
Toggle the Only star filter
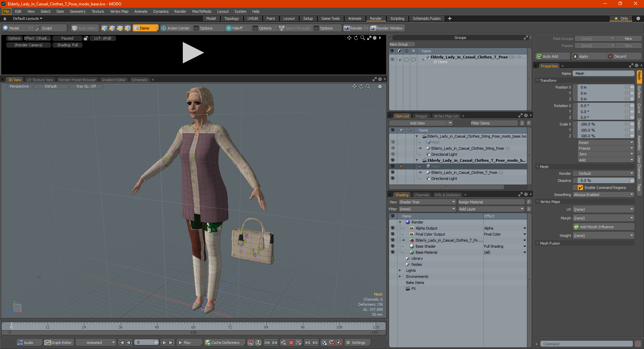click(621, 18)
